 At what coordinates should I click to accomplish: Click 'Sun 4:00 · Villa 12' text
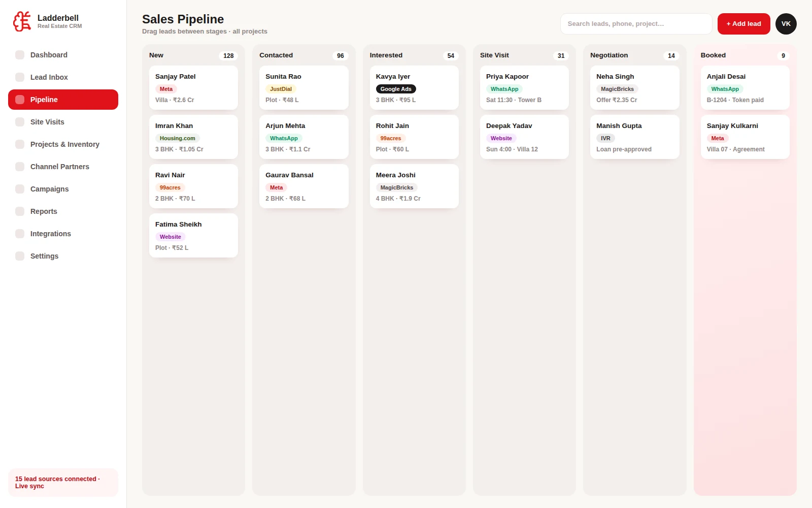click(x=512, y=149)
